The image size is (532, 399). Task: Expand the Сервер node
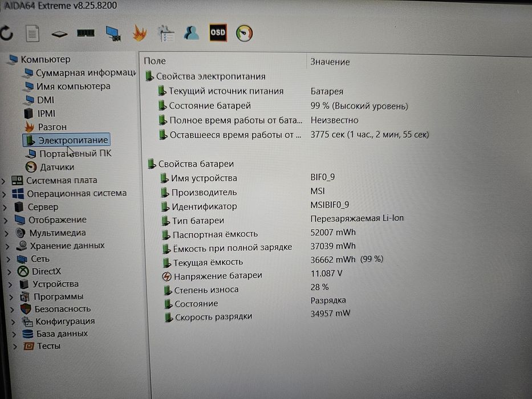[5, 207]
